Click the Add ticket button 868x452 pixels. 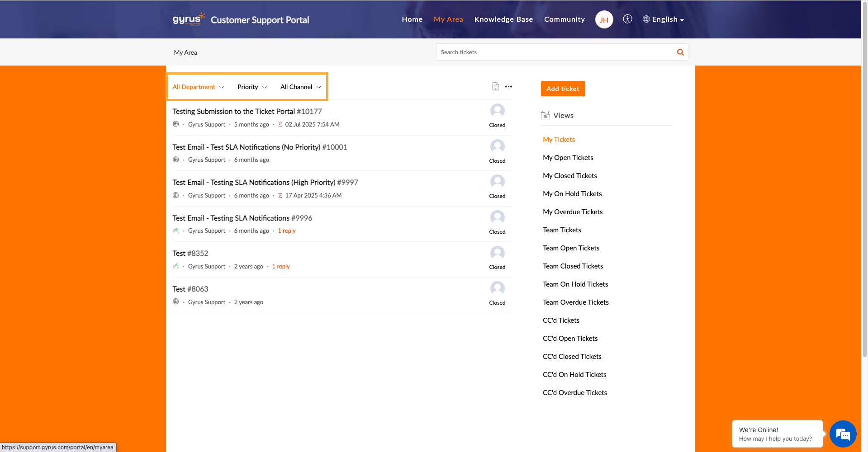coord(563,89)
